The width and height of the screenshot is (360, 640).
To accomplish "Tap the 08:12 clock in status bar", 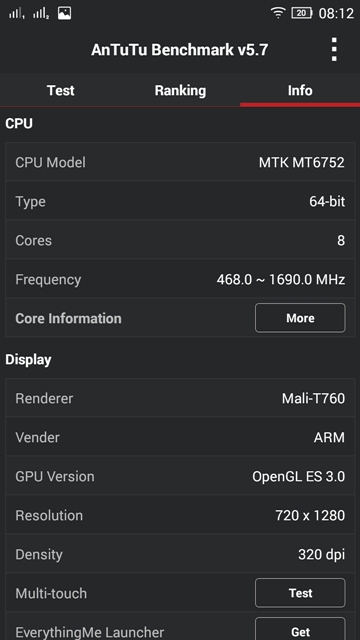I will [336, 13].
